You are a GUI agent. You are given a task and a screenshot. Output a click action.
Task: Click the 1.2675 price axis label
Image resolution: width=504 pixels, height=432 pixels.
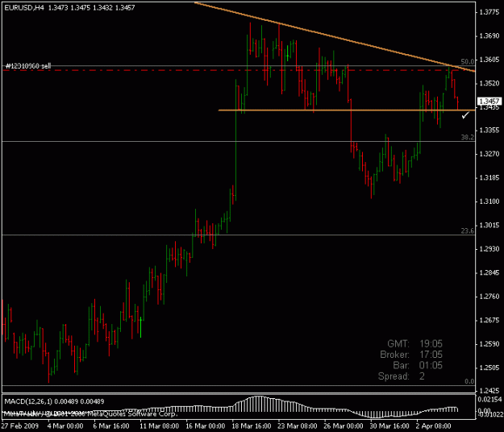[489, 321]
